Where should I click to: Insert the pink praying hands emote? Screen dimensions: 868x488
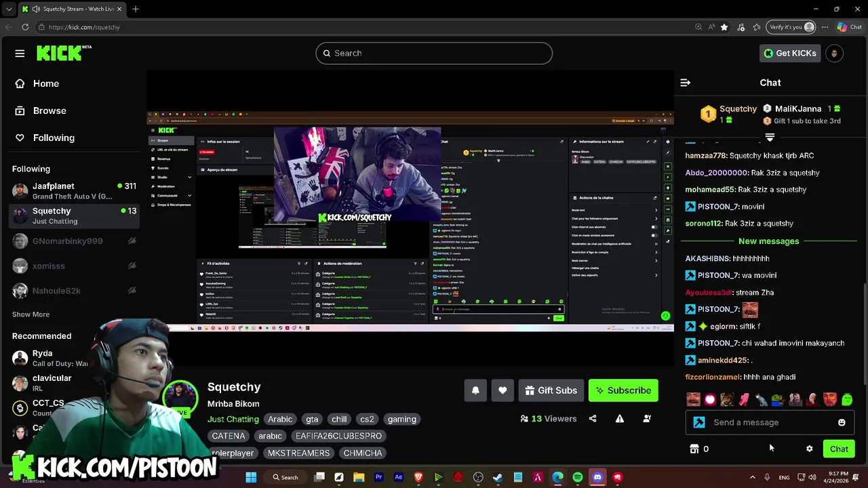coord(744,399)
